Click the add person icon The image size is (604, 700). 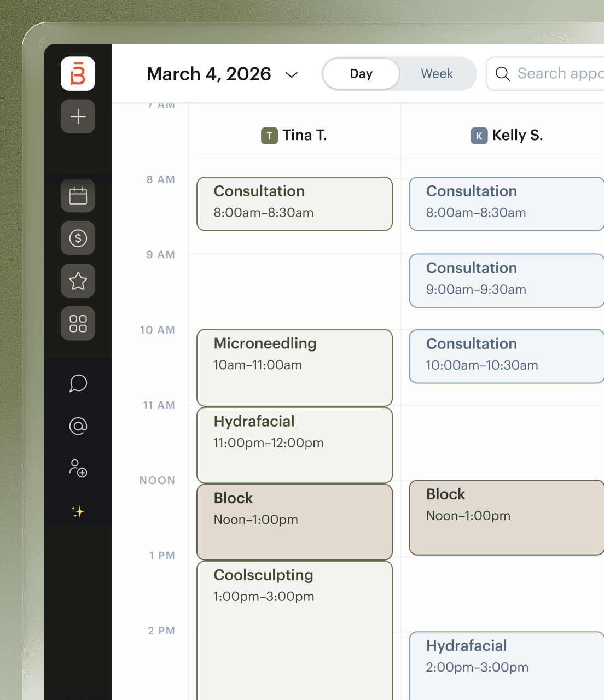78,469
